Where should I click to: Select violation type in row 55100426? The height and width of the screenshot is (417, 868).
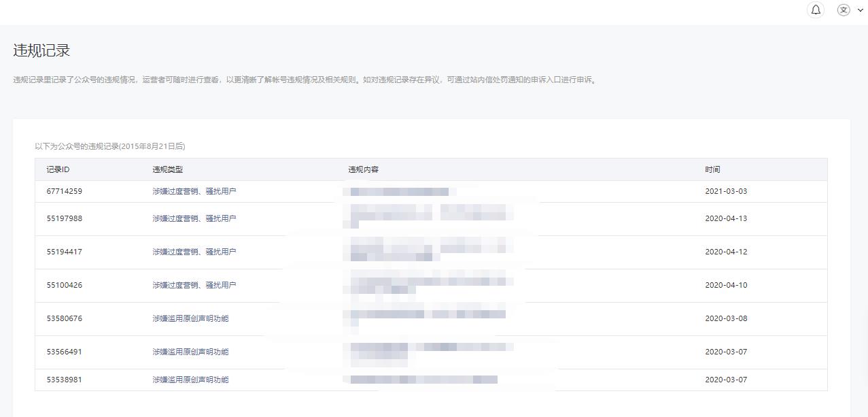click(194, 285)
